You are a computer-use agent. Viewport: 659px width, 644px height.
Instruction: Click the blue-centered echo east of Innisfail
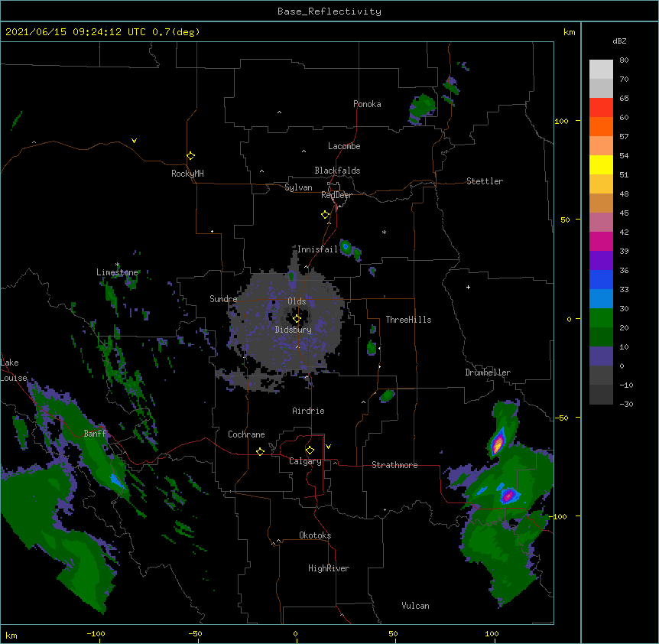pos(346,247)
